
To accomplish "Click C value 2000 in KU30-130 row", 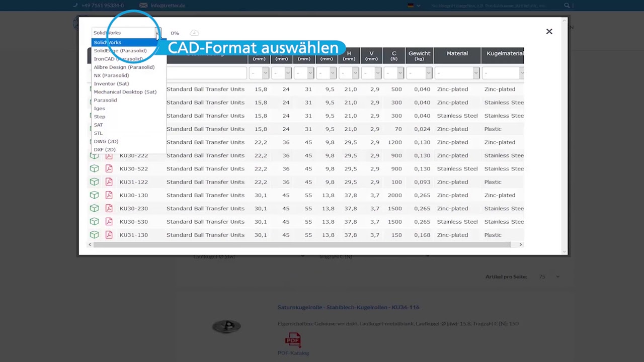I will [x=394, y=195].
